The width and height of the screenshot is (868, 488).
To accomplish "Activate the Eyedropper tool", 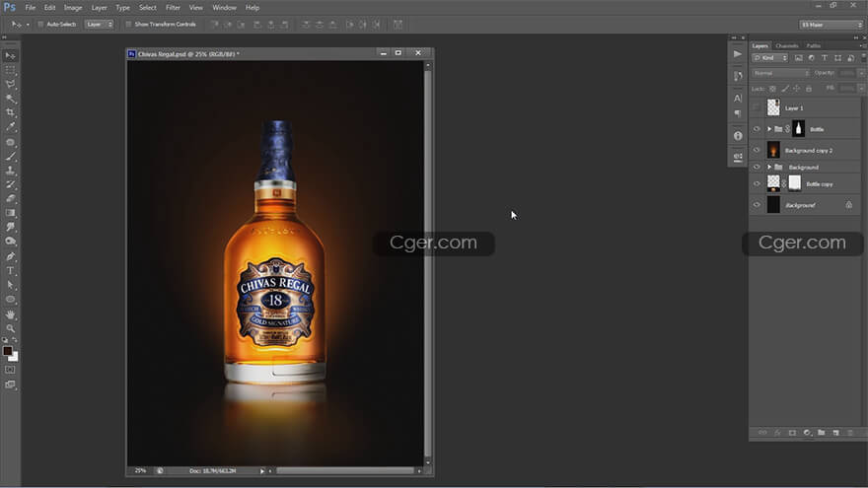I will (10, 127).
